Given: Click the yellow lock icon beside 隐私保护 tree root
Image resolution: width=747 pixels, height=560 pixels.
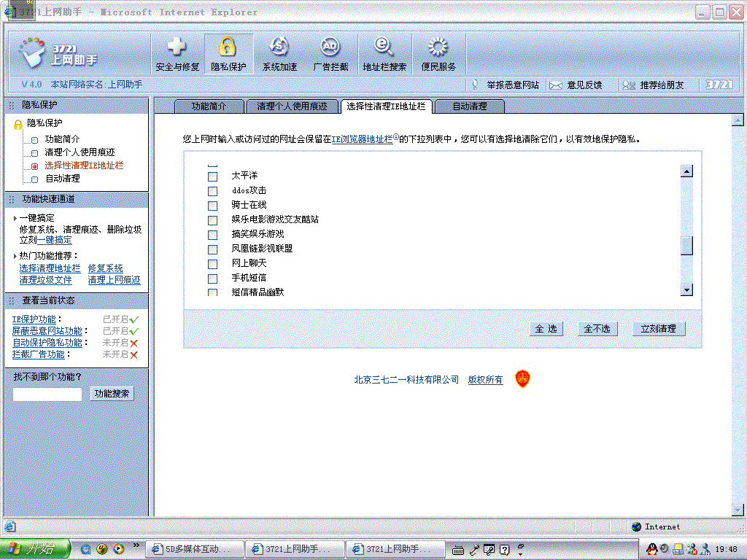Looking at the screenshot, I should (x=18, y=124).
